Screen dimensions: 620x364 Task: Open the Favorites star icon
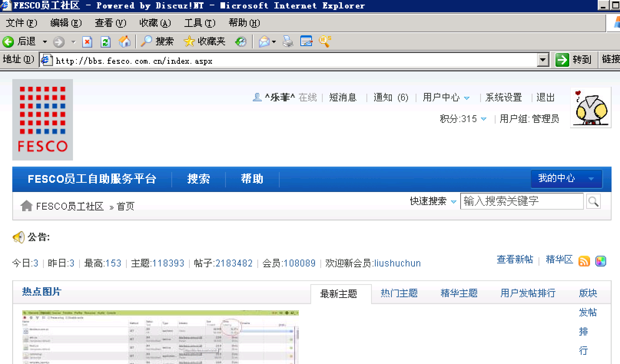[189, 41]
